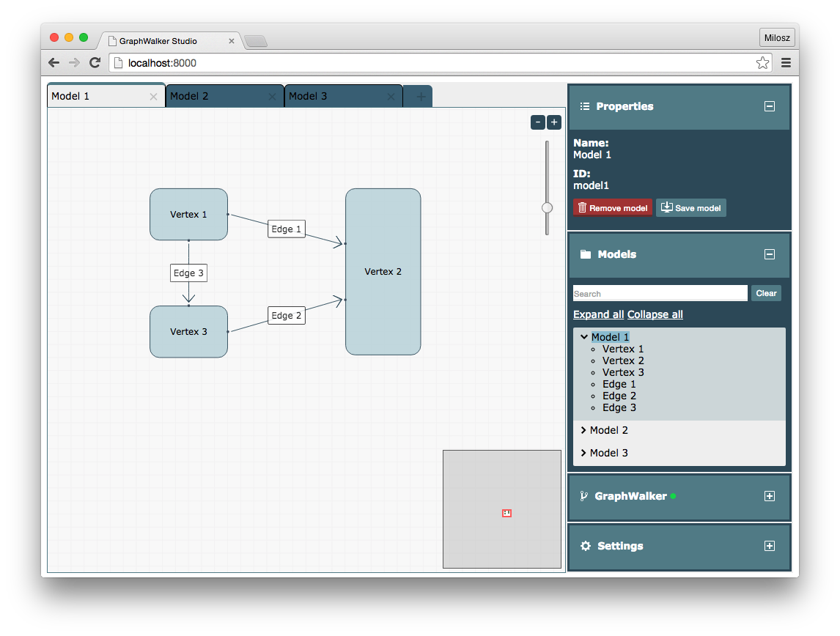This screenshot has height=636, width=840.
Task: Click the Expand all link
Action: tap(598, 314)
